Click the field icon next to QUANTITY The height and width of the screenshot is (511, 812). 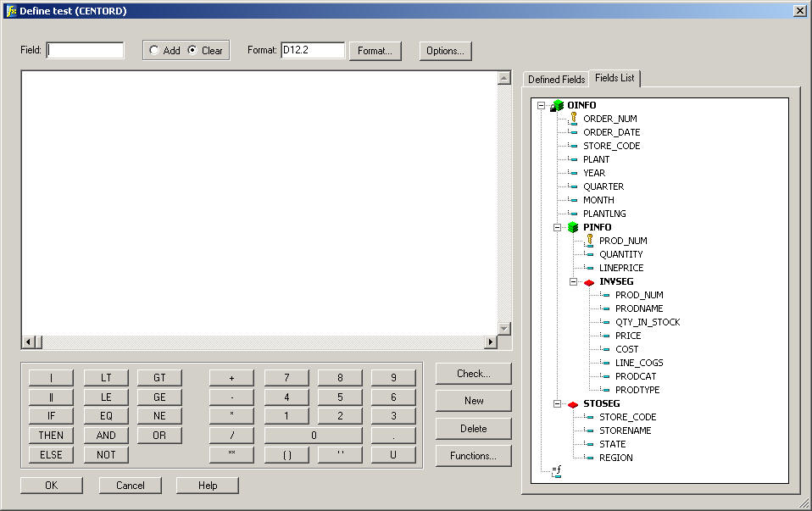pos(589,254)
